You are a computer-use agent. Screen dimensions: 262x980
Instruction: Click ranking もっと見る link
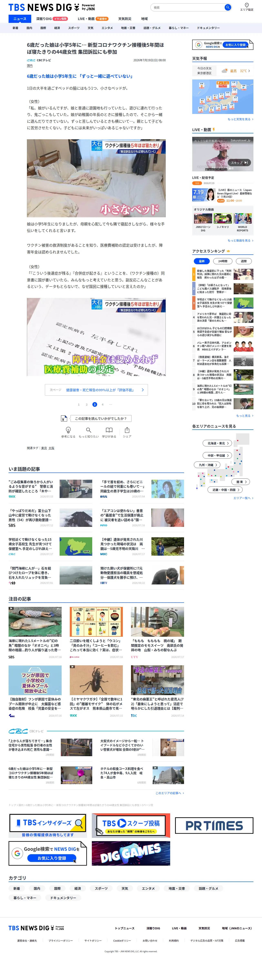(x=244, y=415)
